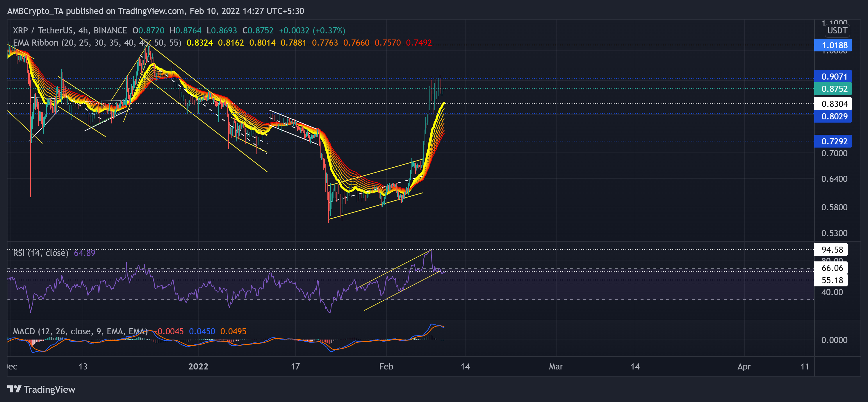868x402 pixels.
Task: Click the MACD 0.0000 axis value
Action: coord(834,340)
